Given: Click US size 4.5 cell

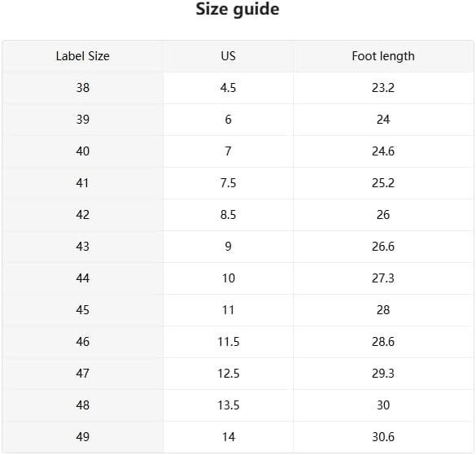Looking at the screenshot, I should point(229,88).
